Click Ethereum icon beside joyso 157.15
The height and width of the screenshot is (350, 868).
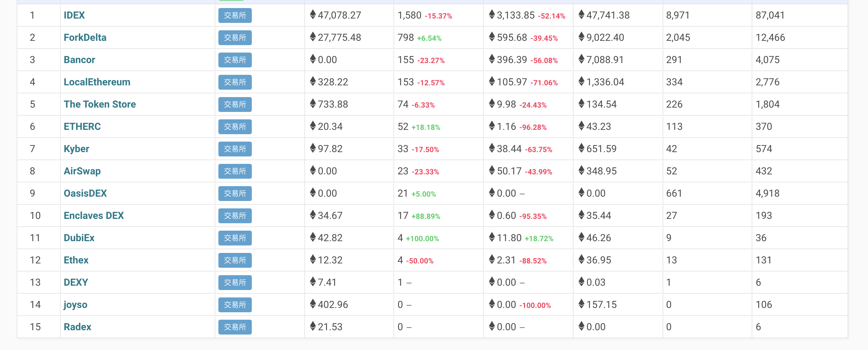[581, 304]
